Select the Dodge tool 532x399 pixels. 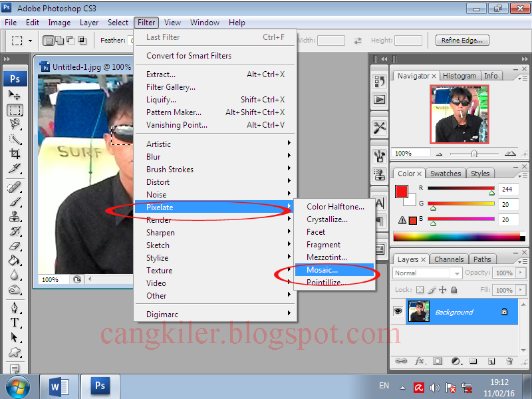click(x=15, y=289)
